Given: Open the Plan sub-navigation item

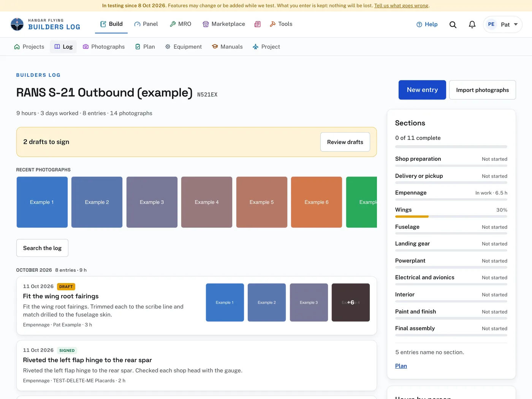Looking at the screenshot, I should [145, 47].
